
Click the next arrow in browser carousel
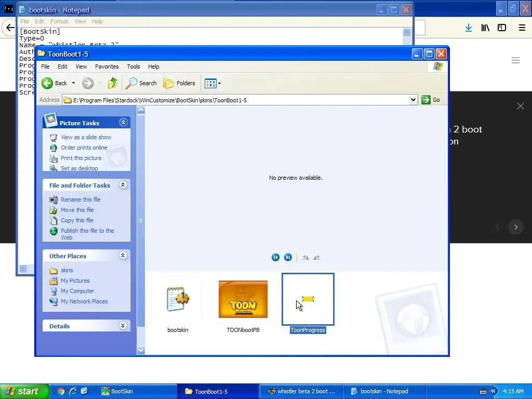516,227
